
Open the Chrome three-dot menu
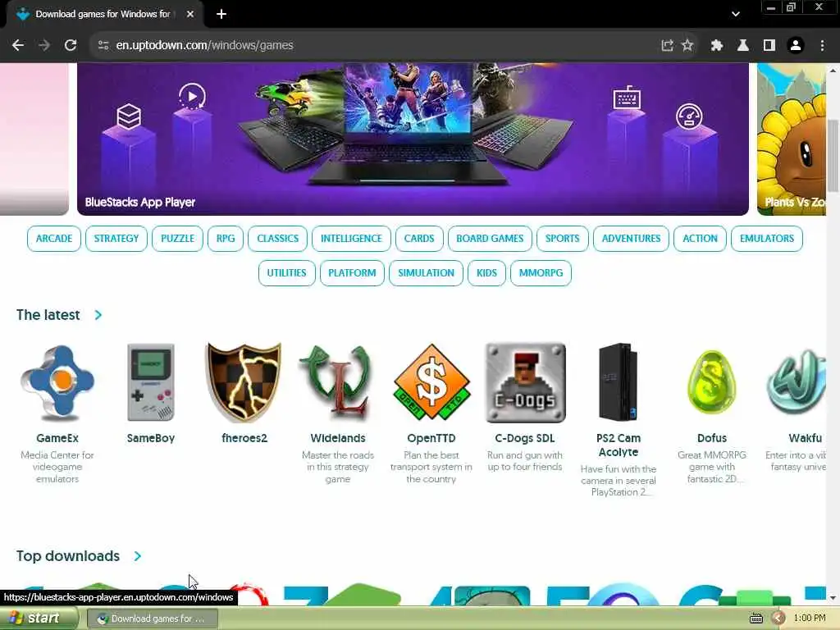tap(822, 46)
